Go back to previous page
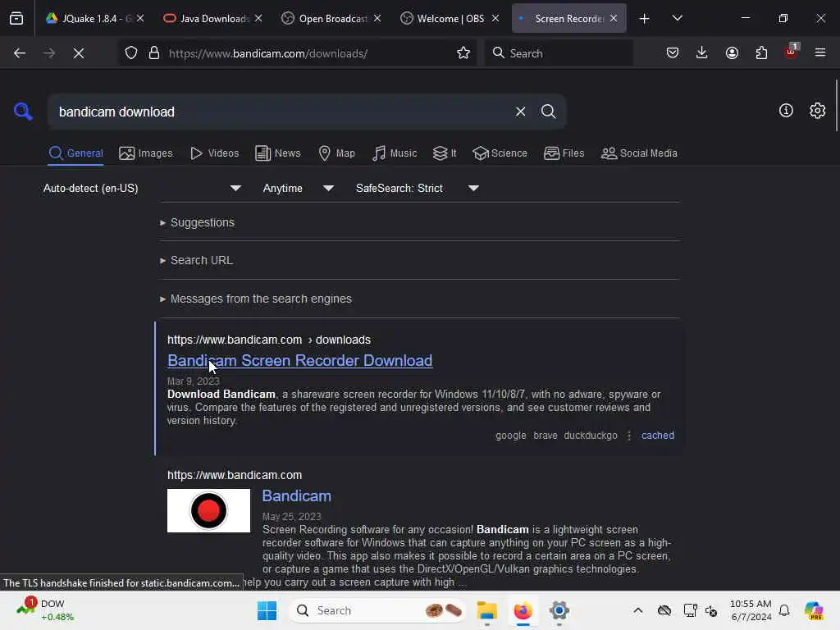The height and width of the screenshot is (630, 840). (20, 53)
